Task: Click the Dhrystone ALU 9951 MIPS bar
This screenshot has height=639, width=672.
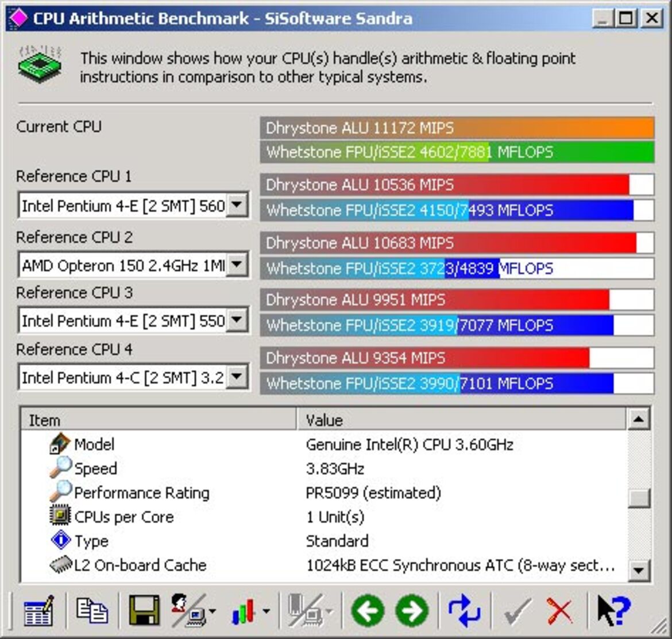Action: (457, 300)
